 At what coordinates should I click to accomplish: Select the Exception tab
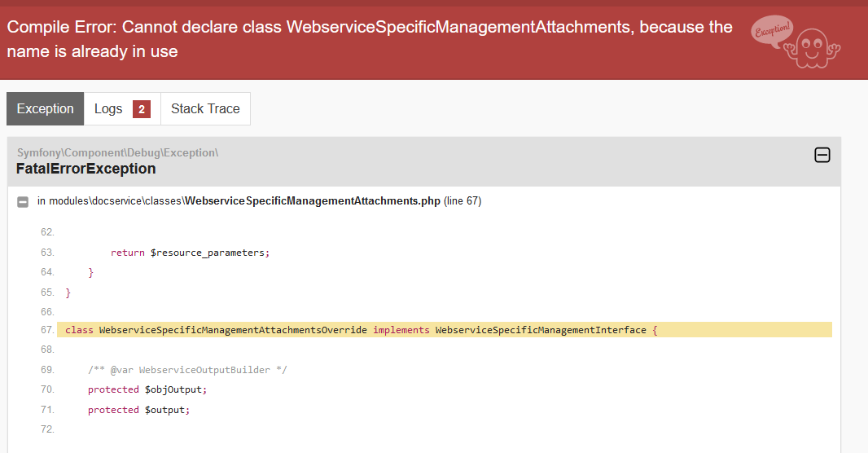pos(45,109)
